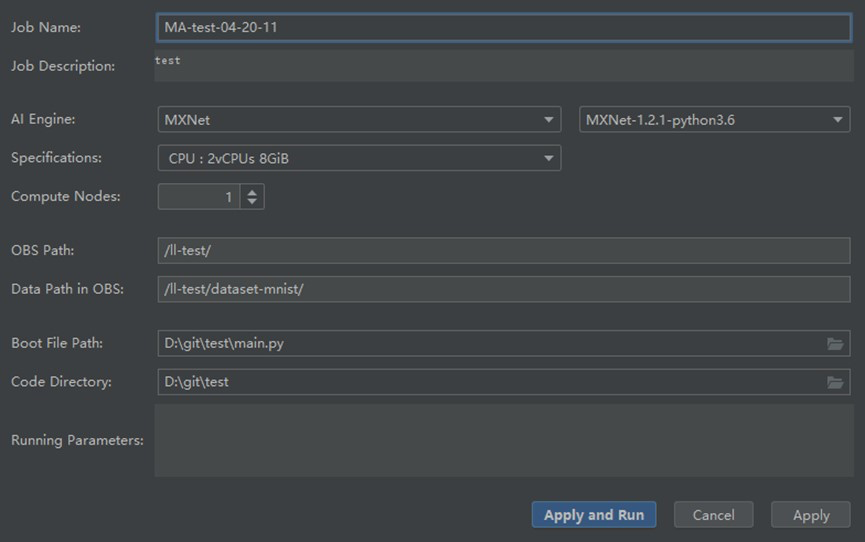Click the Code Directory folder browse icon
865x542 pixels.
(835, 382)
